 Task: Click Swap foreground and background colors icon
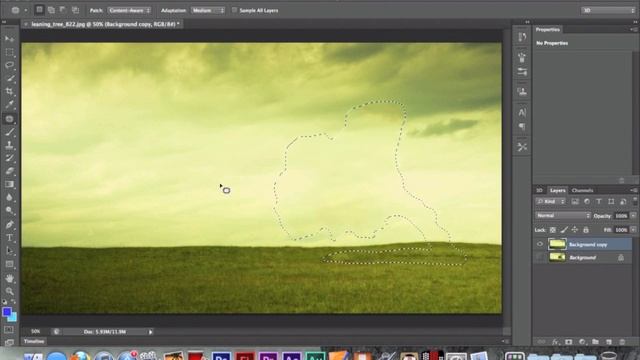13,302
